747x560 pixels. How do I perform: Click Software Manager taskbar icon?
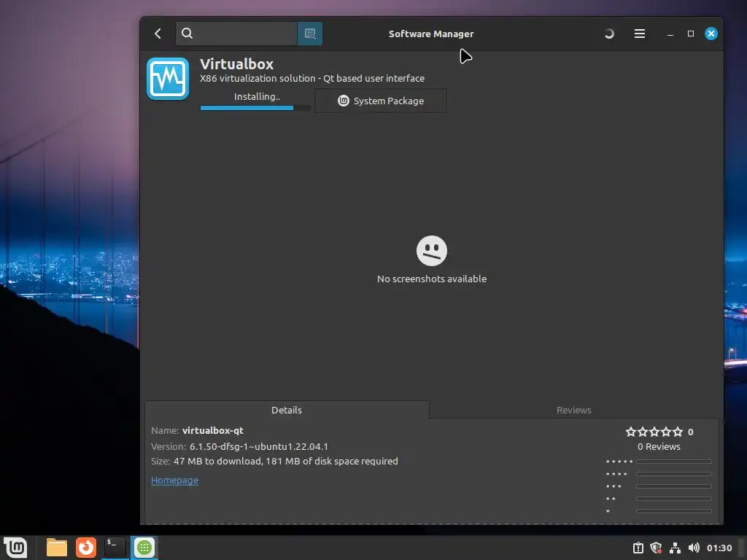click(x=144, y=548)
